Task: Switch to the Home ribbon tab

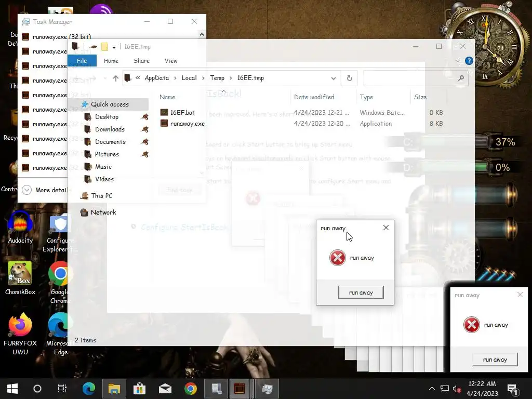Action: [111, 61]
